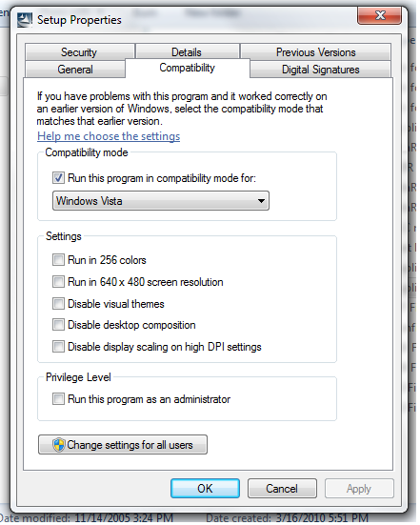Enable Run in 256 colors
This screenshot has height=525, width=420.
pos(58,260)
